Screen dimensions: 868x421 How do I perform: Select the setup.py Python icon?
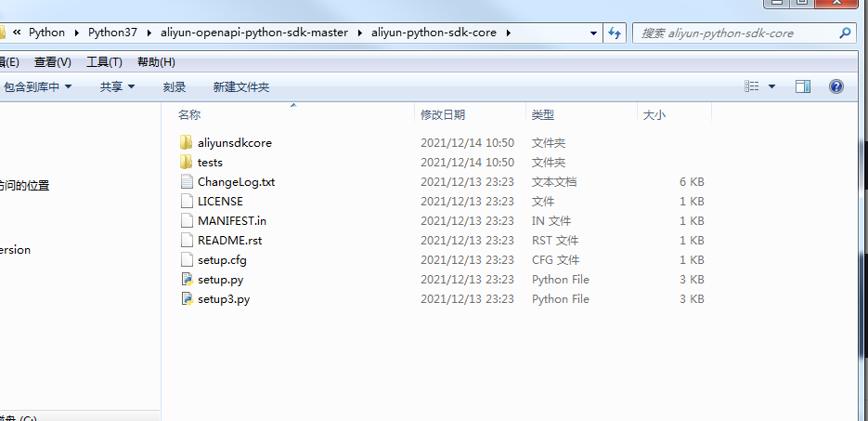click(188, 279)
